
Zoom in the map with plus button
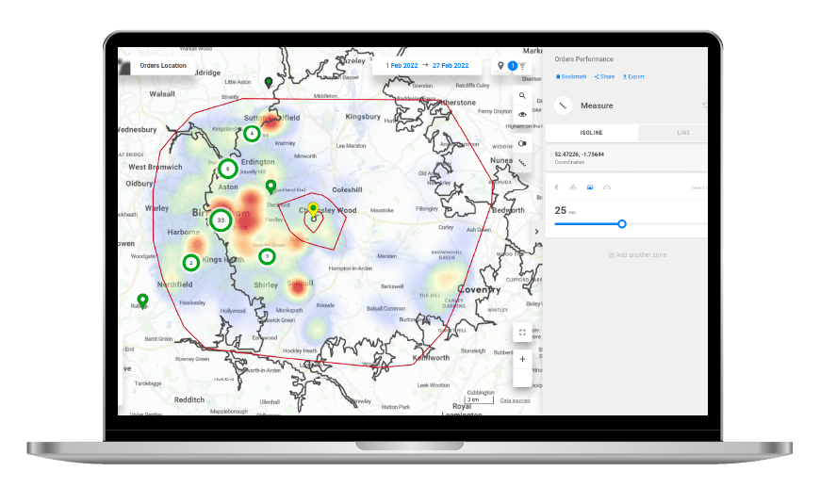tap(523, 359)
